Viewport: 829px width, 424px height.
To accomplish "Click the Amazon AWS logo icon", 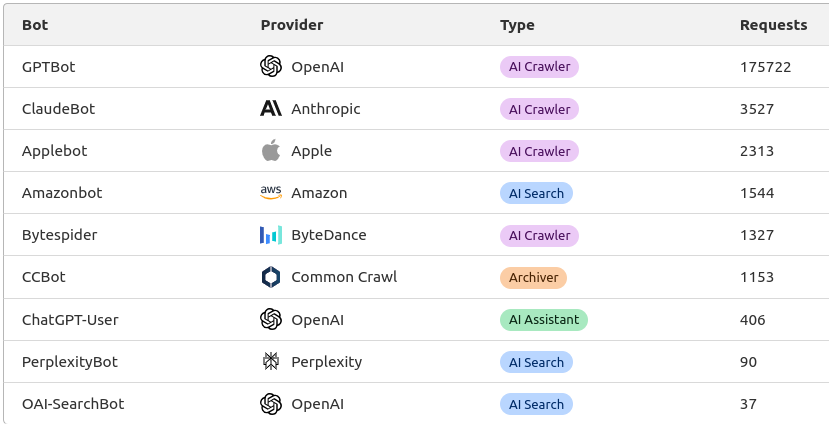I will tap(270, 193).
